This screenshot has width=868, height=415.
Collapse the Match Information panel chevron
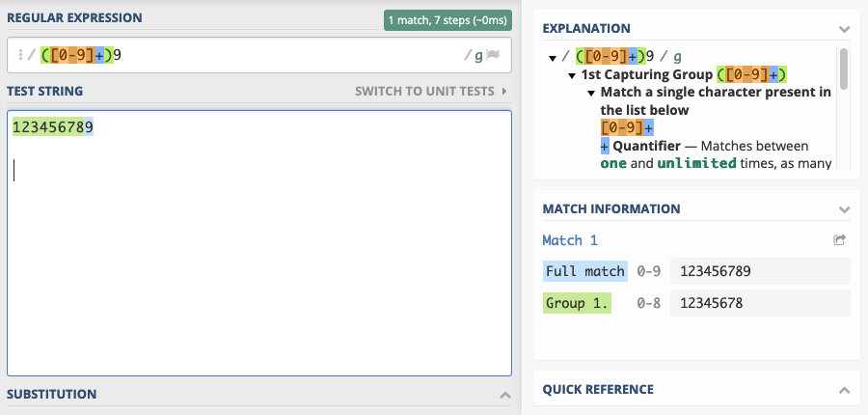[x=844, y=209]
